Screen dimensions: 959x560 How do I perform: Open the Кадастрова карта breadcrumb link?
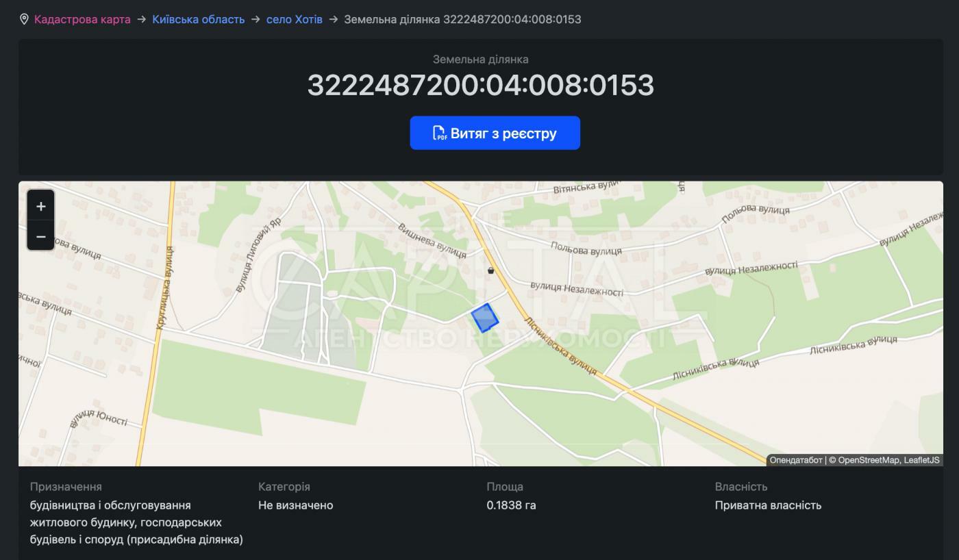point(82,19)
